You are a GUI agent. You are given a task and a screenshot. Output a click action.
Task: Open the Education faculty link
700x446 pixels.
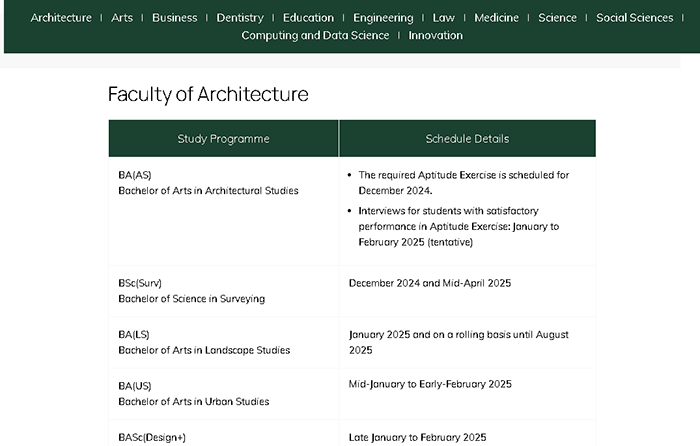pos(308,18)
